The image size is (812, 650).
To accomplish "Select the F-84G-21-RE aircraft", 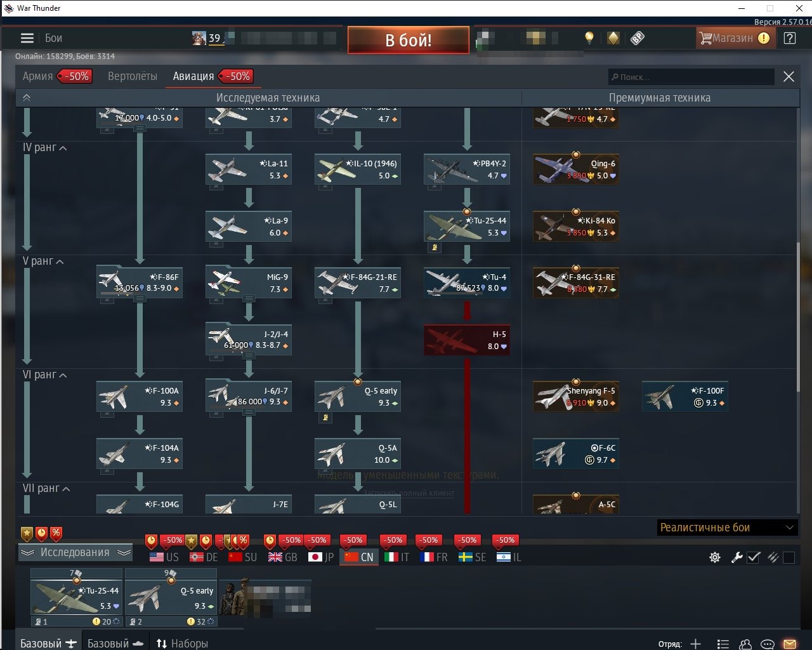I will [x=358, y=283].
